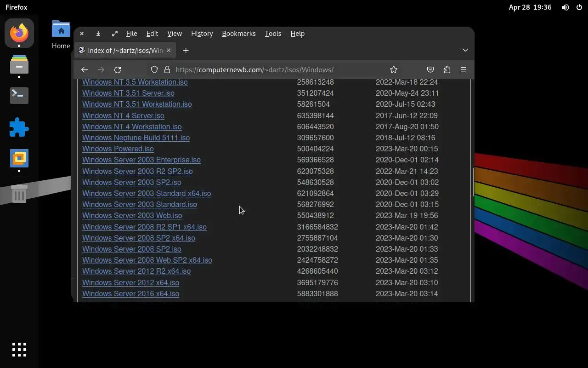The image size is (588, 368).
Task: Download Windows NT 3.5 Workstation.iso
Action: coord(135,82)
